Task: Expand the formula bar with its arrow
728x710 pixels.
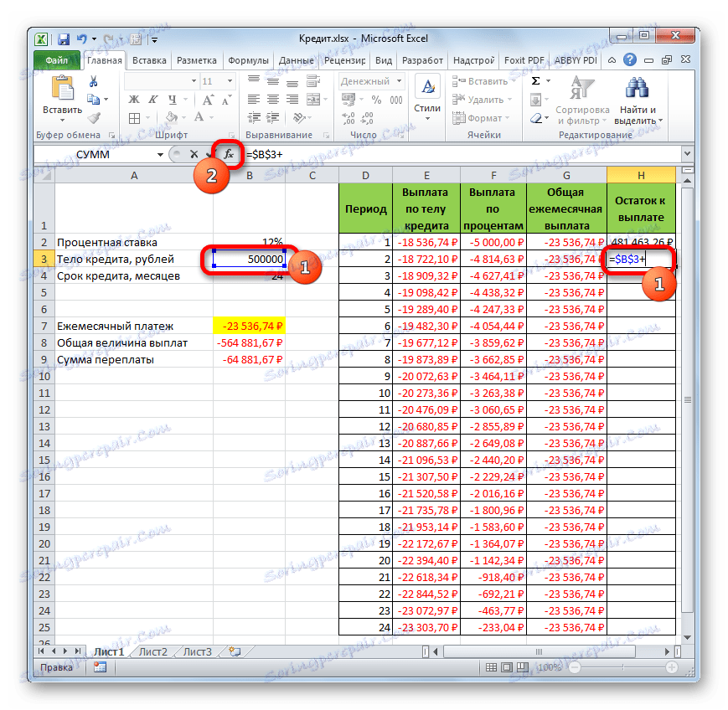Action: click(x=688, y=153)
